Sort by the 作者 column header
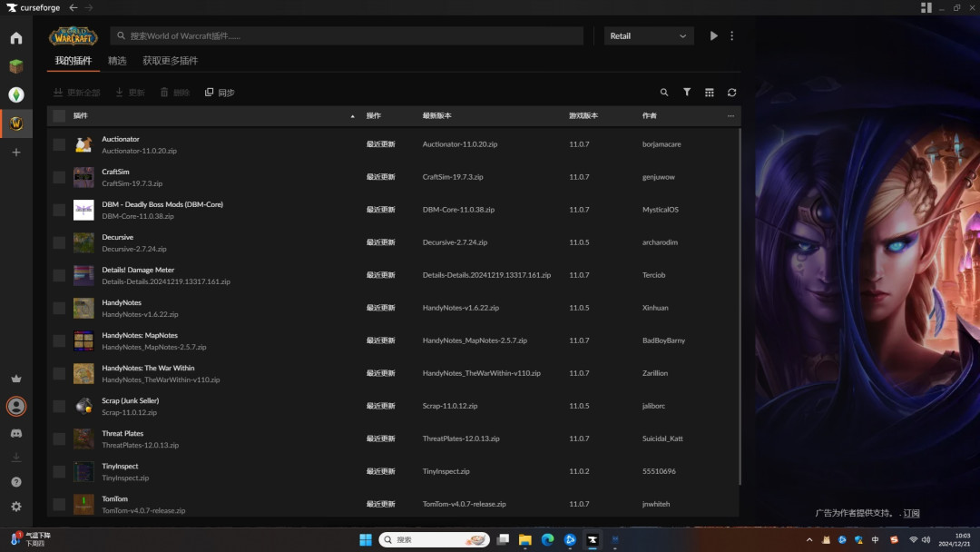Image resolution: width=980 pixels, height=552 pixels. click(x=650, y=115)
